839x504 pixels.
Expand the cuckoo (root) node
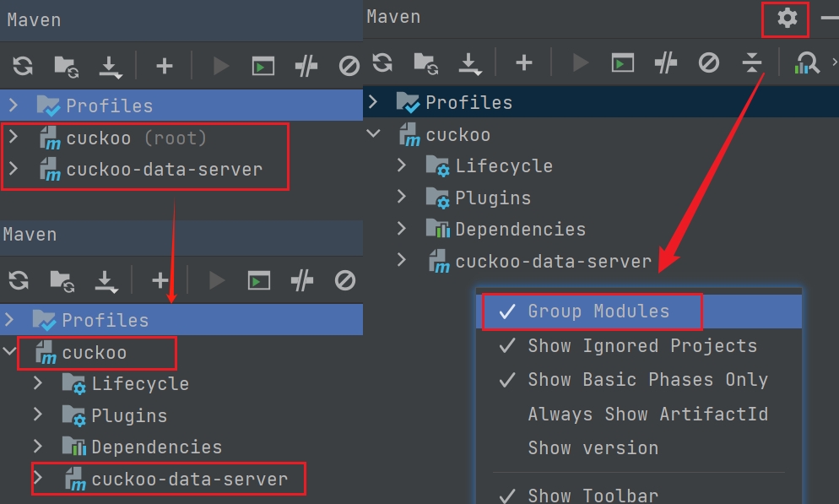tap(14, 137)
